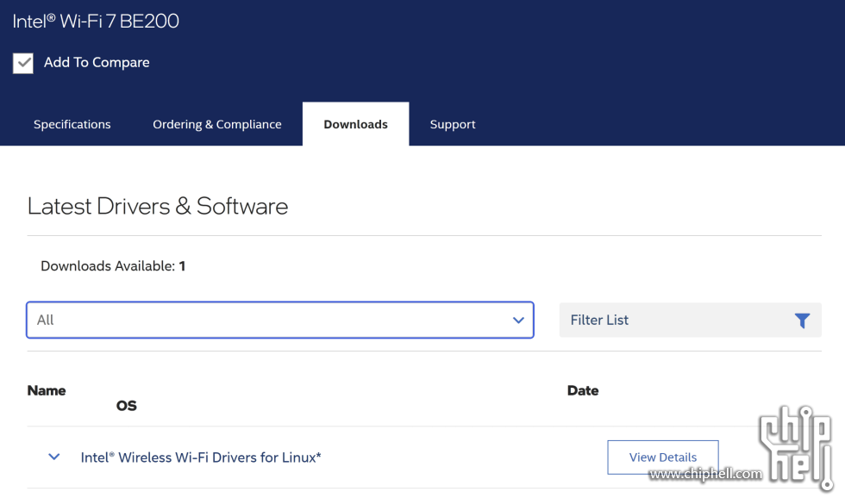845x504 pixels.
Task: Open the Specifications tab
Action: point(72,124)
